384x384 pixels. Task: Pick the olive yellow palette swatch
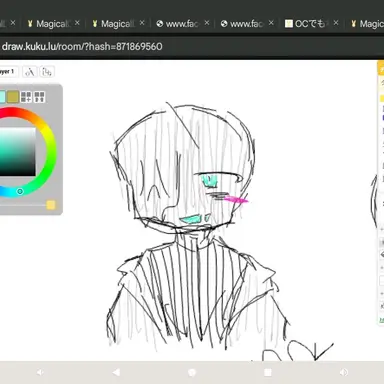(13, 97)
